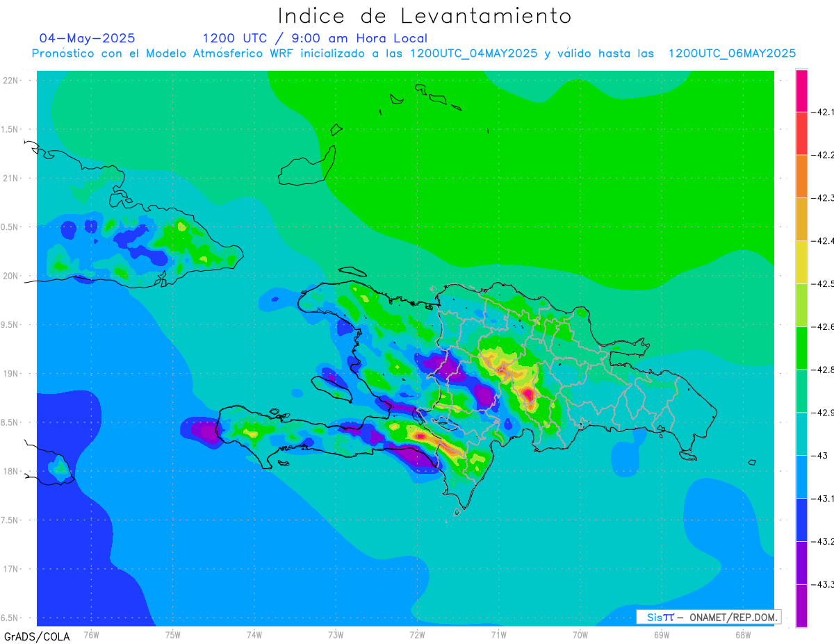
Task: Click the "8.5N" latitude label
Action: click(x=9, y=422)
